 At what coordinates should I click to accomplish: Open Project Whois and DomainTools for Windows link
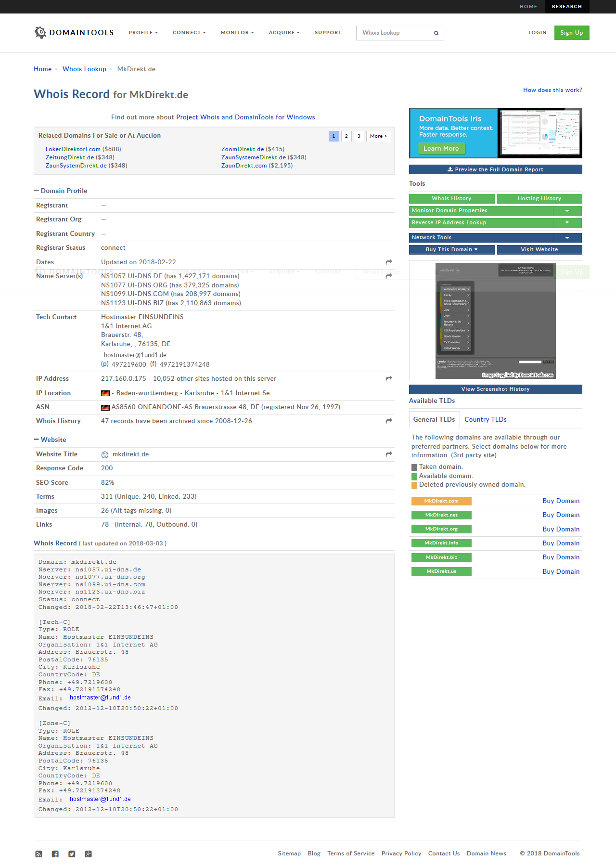point(245,117)
